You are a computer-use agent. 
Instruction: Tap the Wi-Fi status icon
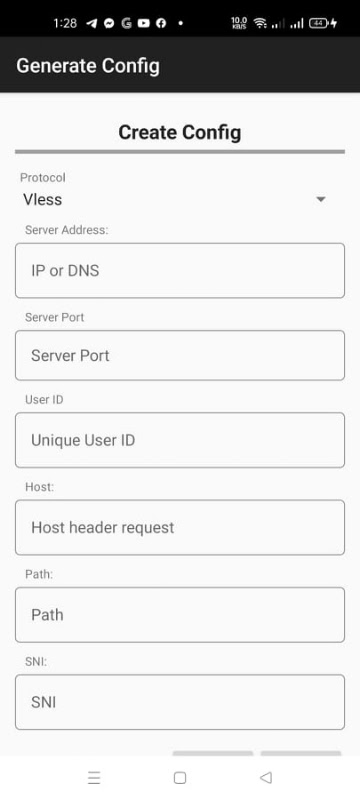(x=261, y=23)
